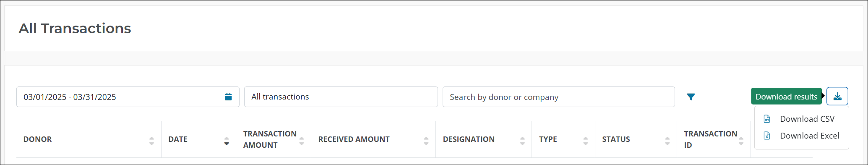The image size is (868, 165).
Task: Click the download arrow icon button
Action: (x=837, y=96)
